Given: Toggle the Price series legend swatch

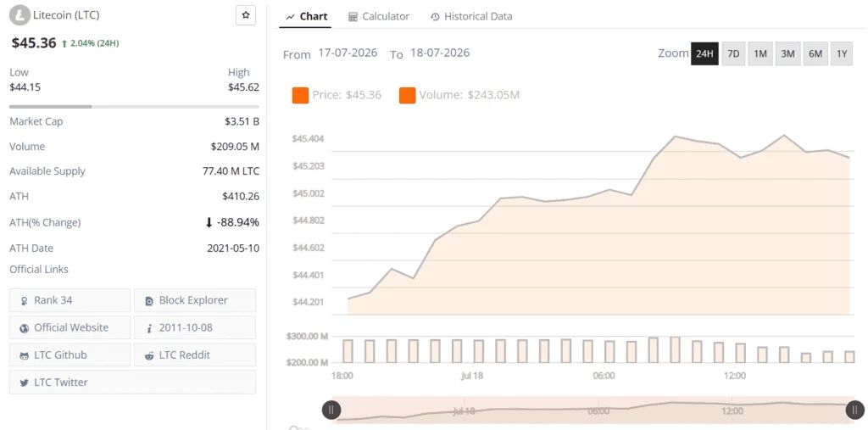Looking at the screenshot, I should [x=301, y=95].
